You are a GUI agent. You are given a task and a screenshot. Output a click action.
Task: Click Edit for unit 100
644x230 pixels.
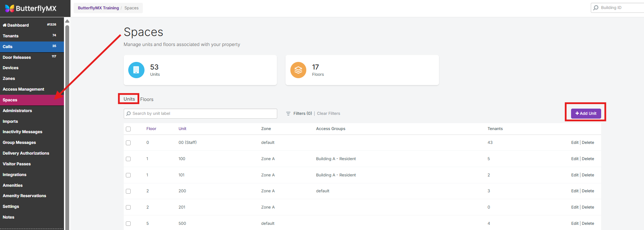(575, 159)
